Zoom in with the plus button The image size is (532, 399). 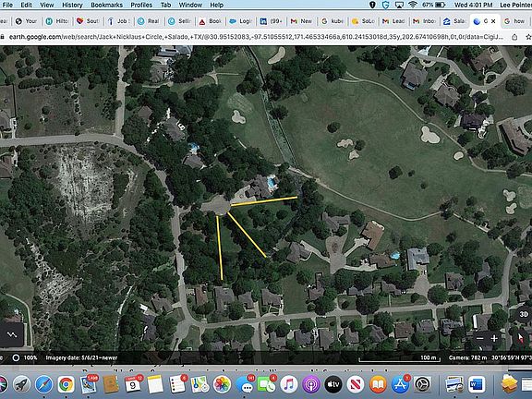tap(494, 338)
